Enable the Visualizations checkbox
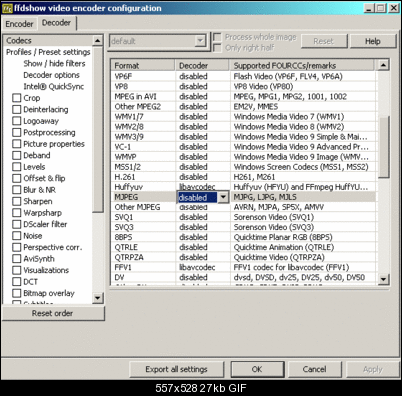This screenshot has height=396, width=402. (17, 270)
